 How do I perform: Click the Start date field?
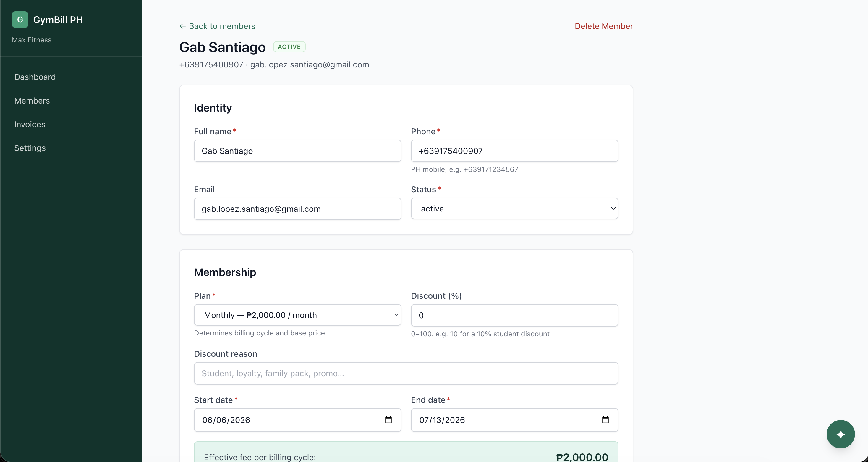(x=297, y=420)
